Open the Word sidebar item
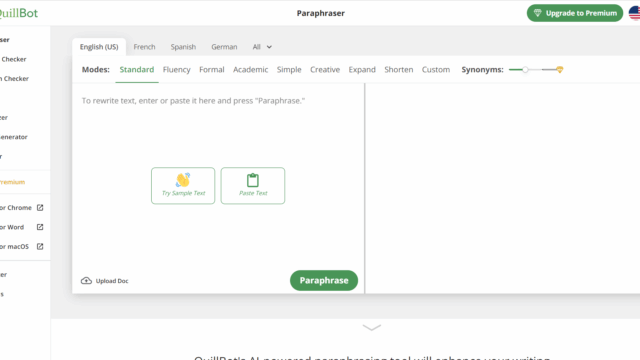This screenshot has width=640, height=360. pos(22,227)
